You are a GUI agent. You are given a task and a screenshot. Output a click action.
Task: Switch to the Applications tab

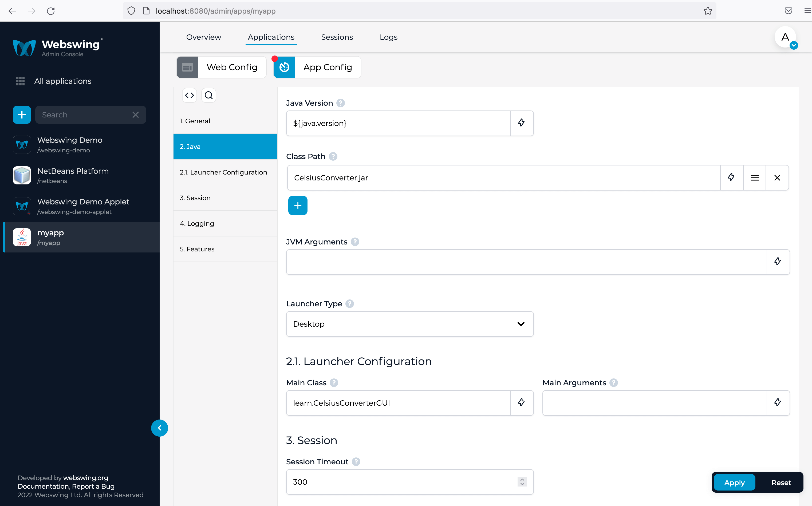[271, 37]
